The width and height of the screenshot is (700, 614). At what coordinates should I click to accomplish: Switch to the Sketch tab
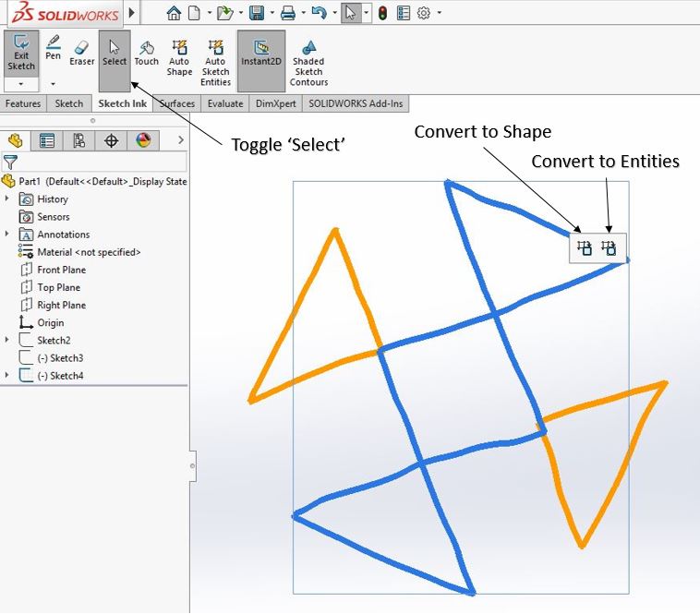[x=69, y=103]
